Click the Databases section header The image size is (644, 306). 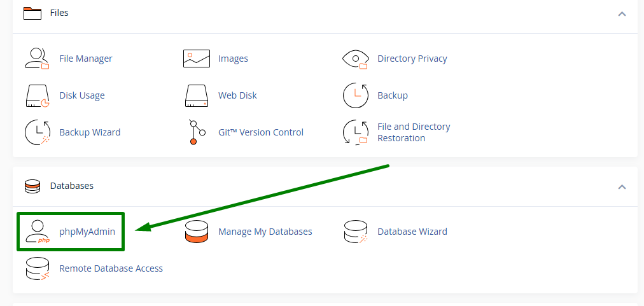tap(71, 186)
